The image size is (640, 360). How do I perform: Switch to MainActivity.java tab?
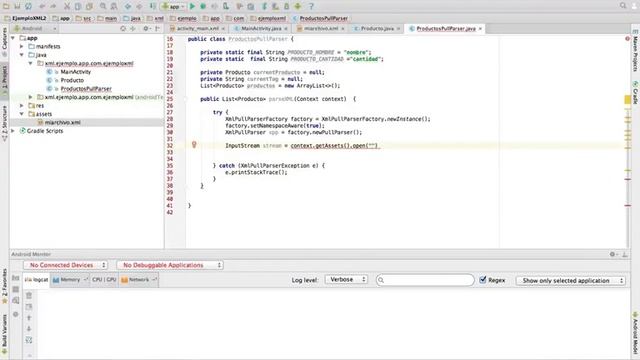261,29
